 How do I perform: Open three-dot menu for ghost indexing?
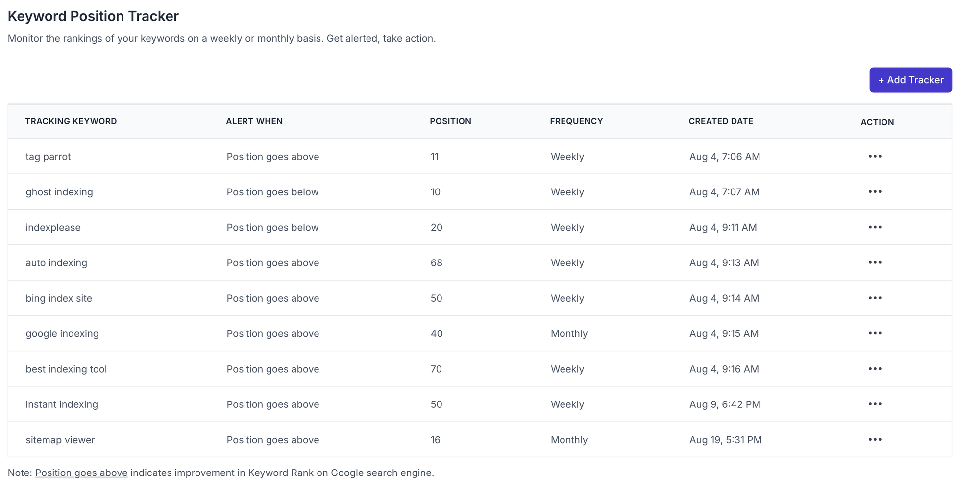point(875,191)
